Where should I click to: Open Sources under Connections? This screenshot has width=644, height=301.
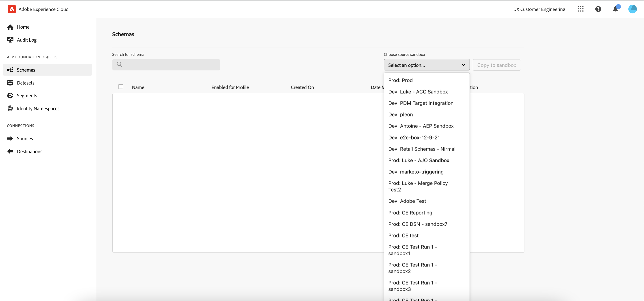[47, 138]
